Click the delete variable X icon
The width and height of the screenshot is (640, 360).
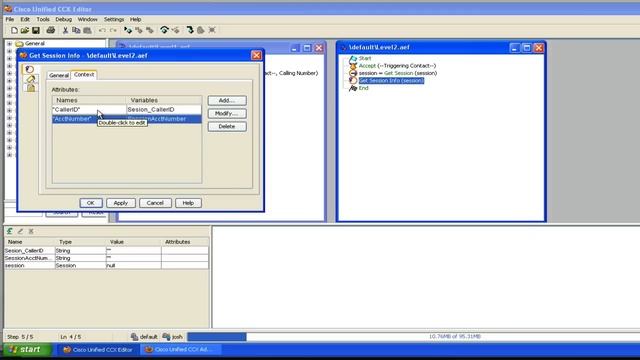click(x=31, y=231)
